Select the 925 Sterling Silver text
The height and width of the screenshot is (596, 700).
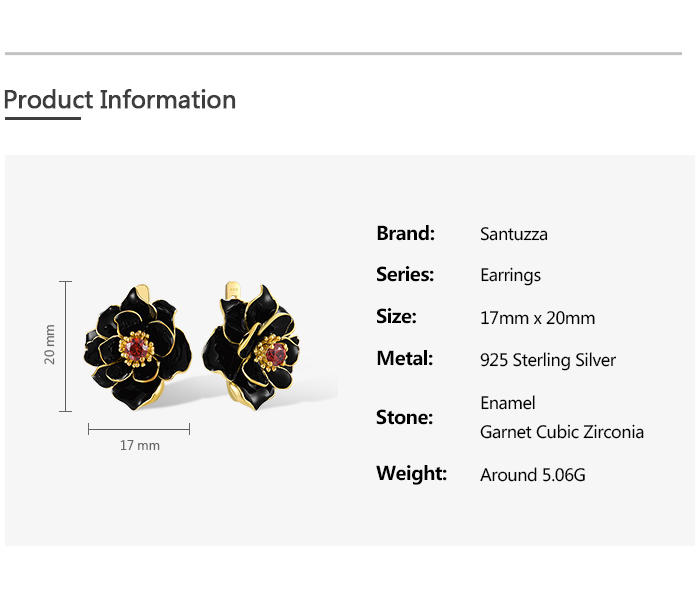coord(548,360)
